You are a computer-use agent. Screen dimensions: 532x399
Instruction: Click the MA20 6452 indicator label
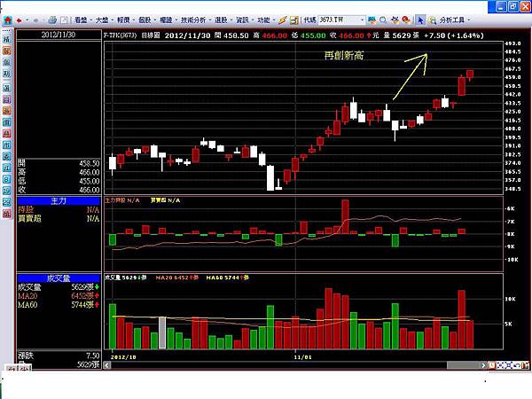coord(176,278)
